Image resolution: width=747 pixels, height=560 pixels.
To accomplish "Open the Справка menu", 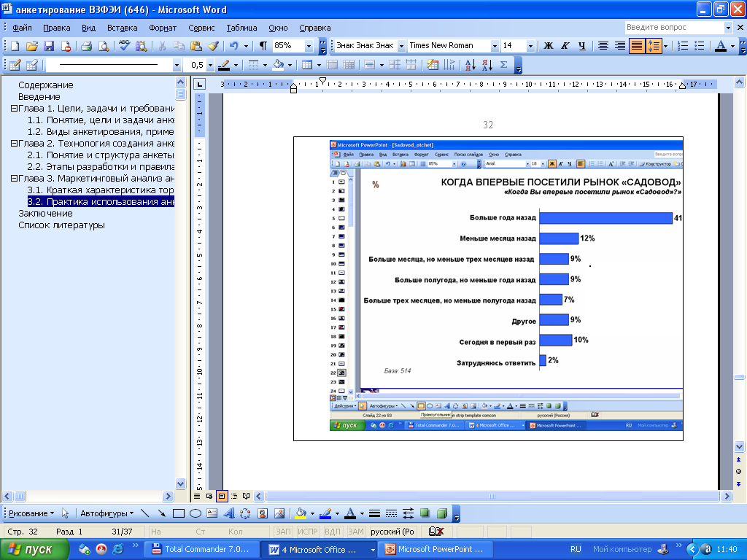I will [x=315, y=28].
